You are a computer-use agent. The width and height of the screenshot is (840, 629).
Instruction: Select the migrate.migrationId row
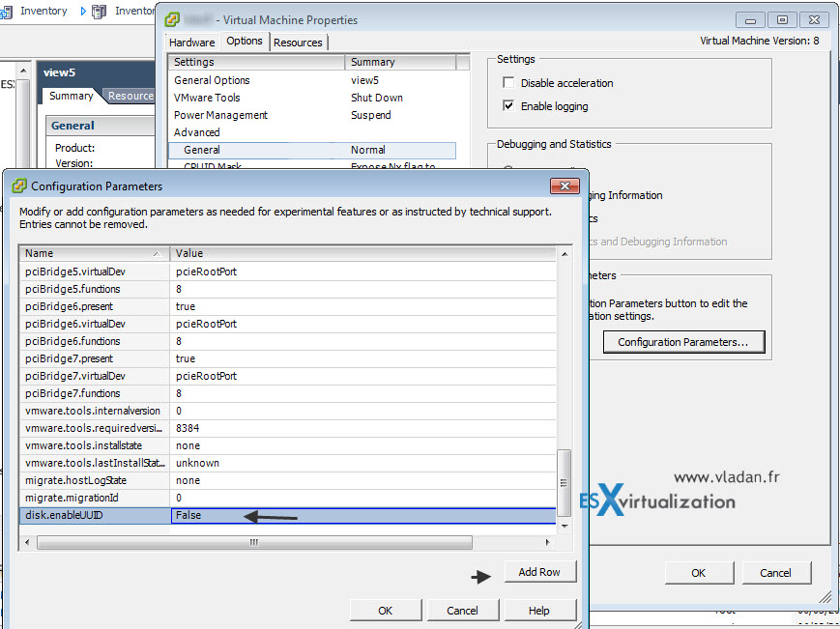coord(288,498)
